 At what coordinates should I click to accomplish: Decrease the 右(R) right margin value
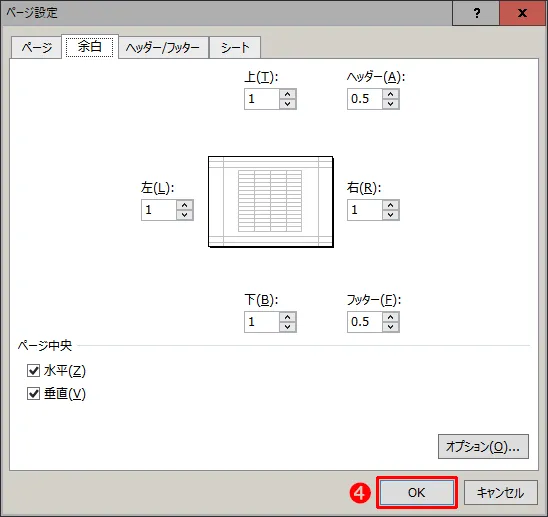click(391, 215)
